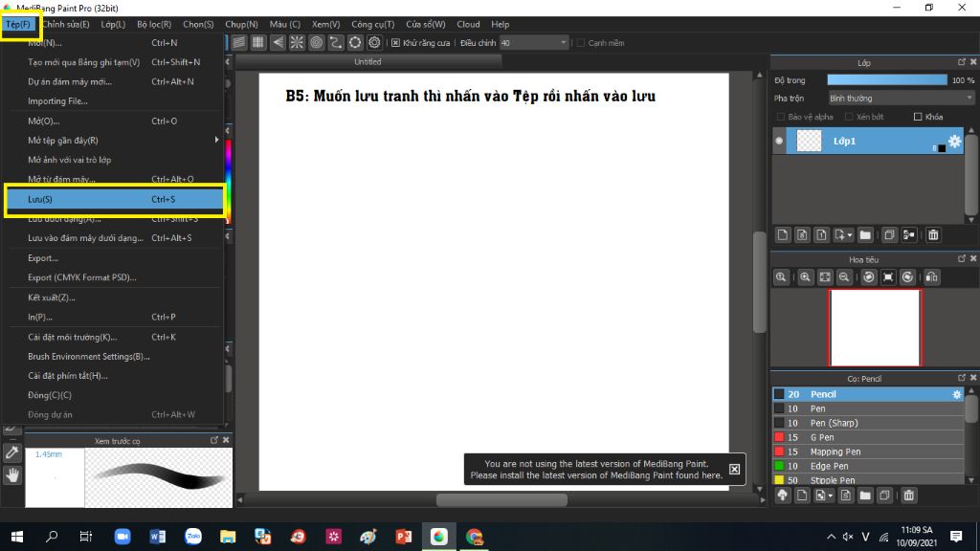The height and width of the screenshot is (551, 980).
Task: Delete the selected layer
Action: point(933,235)
